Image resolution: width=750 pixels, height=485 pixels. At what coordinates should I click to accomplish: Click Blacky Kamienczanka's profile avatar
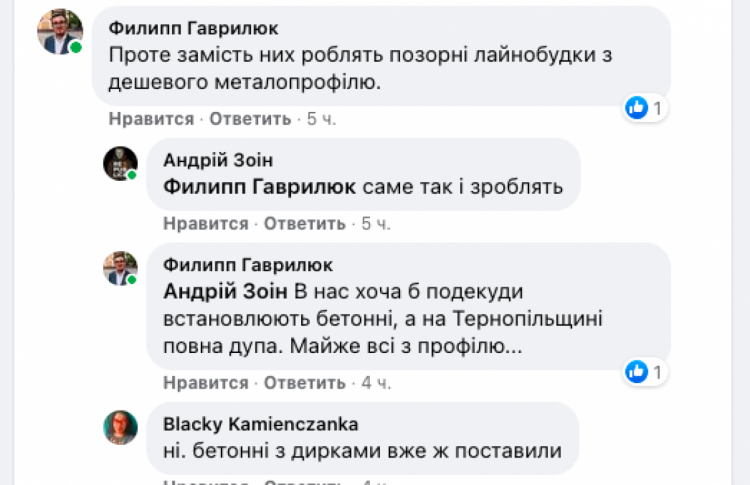[120, 427]
